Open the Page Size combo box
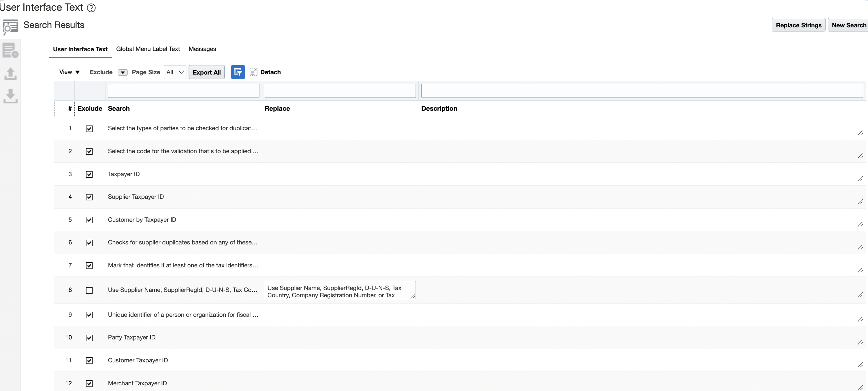 tap(174, 72)
